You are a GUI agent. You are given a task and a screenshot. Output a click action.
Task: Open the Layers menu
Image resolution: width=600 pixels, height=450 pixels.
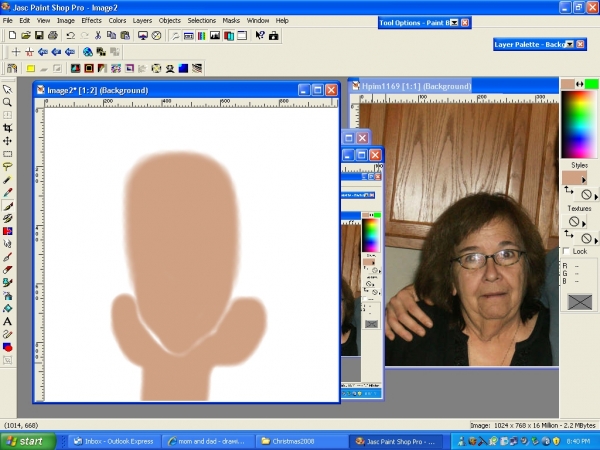coord(142,20)
